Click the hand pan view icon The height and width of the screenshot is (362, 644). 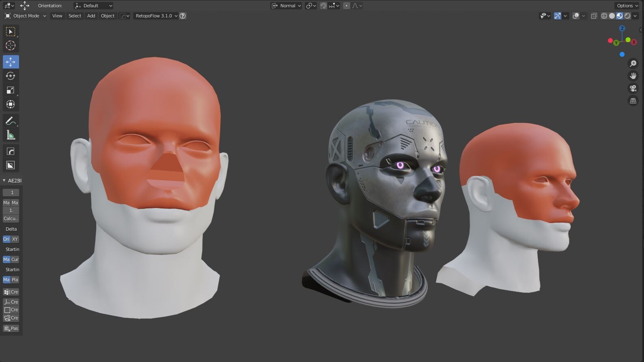pos(633,76)
